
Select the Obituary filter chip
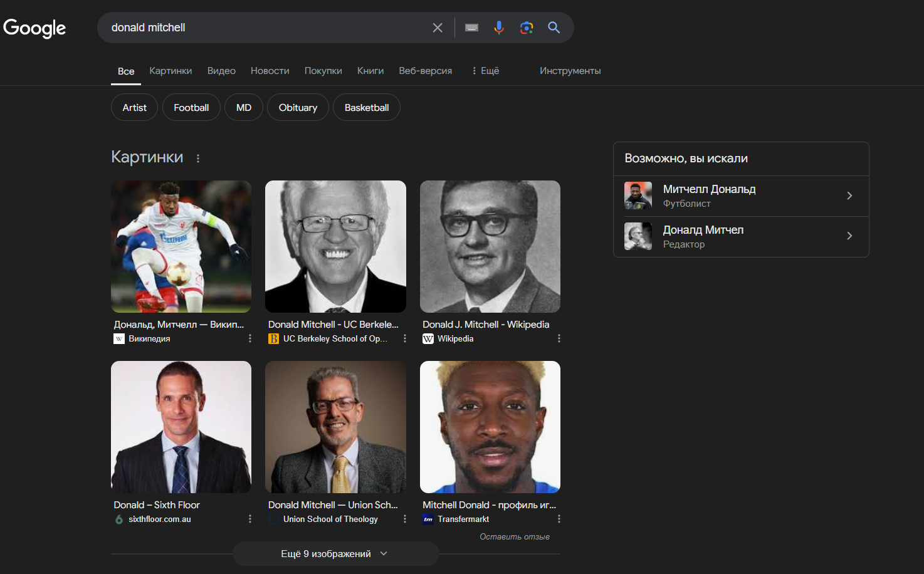[298, 108]
